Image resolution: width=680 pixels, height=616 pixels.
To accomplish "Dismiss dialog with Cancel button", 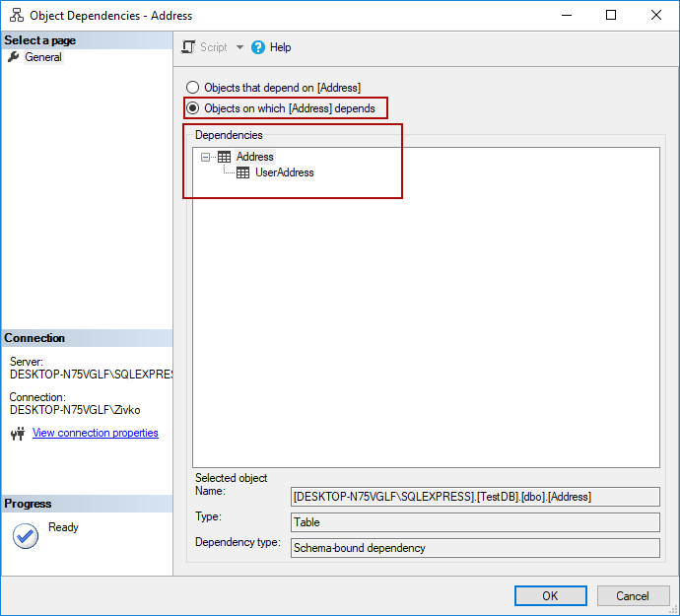I will (633, 595).
